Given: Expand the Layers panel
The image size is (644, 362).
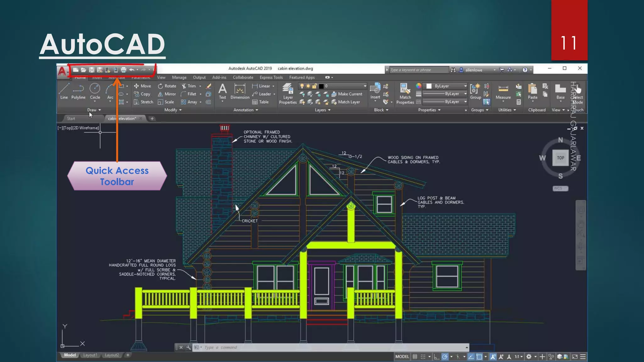Looking at the screenshot, I should pyautogui.click(x=323, y=110).
